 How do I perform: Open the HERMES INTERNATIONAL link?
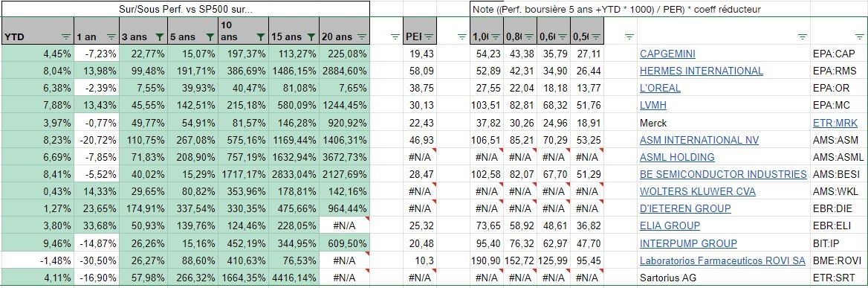(702, 71)
